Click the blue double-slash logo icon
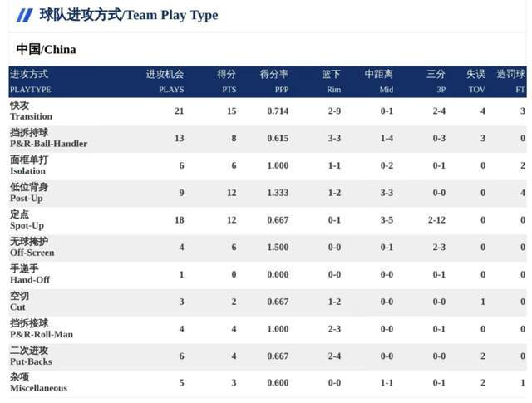This screenshot has width=532, height=403. [25, 15]
